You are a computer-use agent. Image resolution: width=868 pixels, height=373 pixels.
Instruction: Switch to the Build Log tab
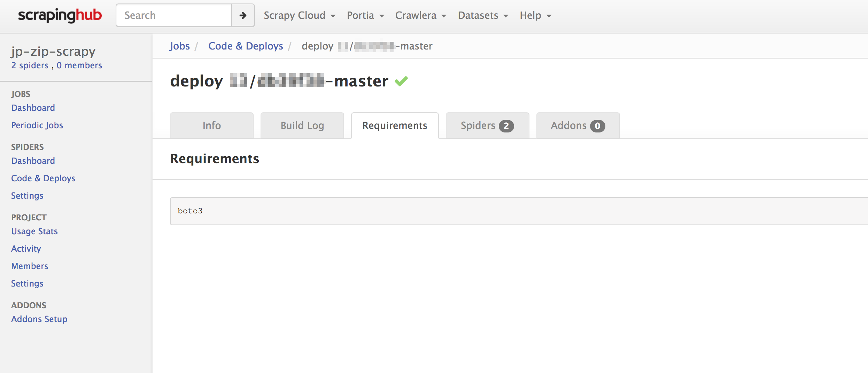pyautogui.click(x=302, y=125)
